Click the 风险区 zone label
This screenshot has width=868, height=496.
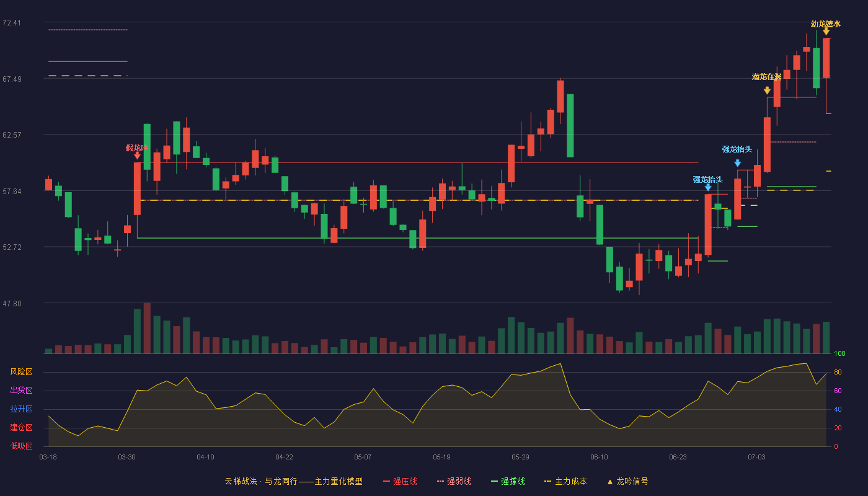[x=21, y=372]
